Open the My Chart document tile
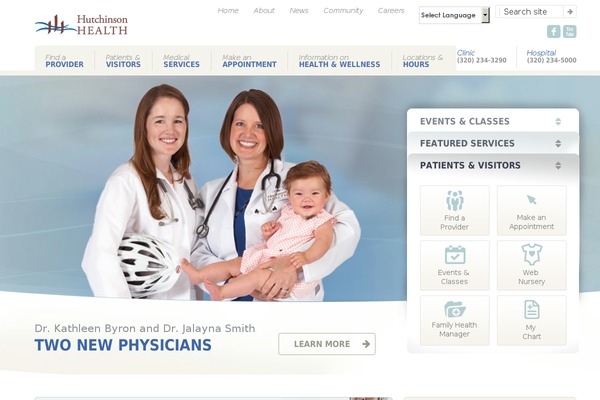The width and height of the screenshot is (600, 400). [532, 320]
